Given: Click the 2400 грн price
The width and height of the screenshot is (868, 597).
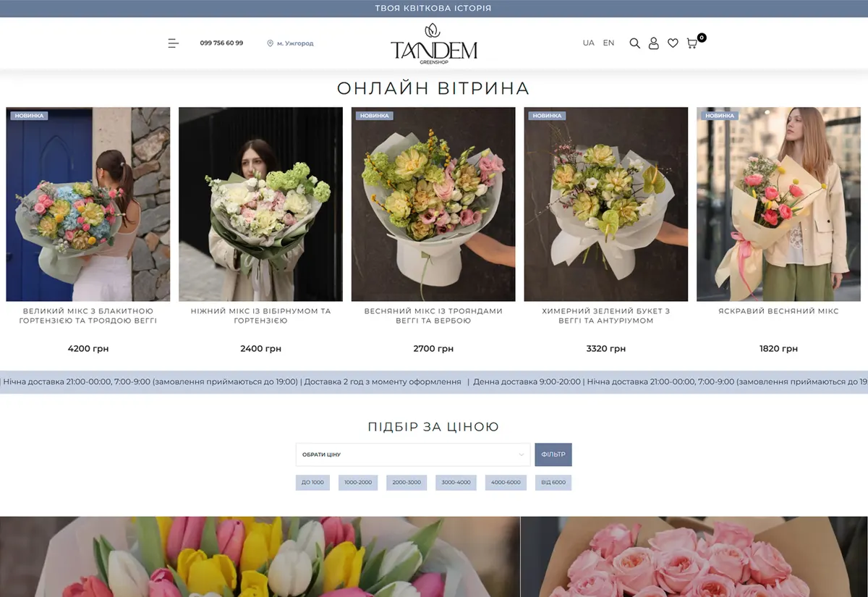Looking at the screenshot, I should (x=260, y=349).
